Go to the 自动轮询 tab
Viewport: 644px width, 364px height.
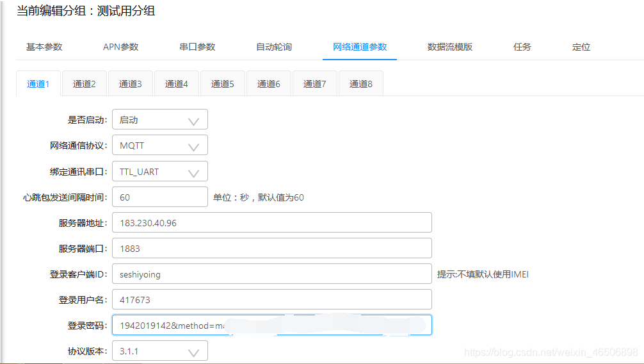(x=274, y=47)
